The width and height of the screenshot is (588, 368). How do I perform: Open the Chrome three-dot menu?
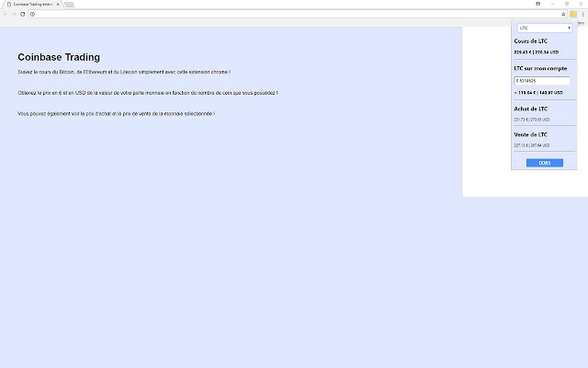click(x=582, y=14)
